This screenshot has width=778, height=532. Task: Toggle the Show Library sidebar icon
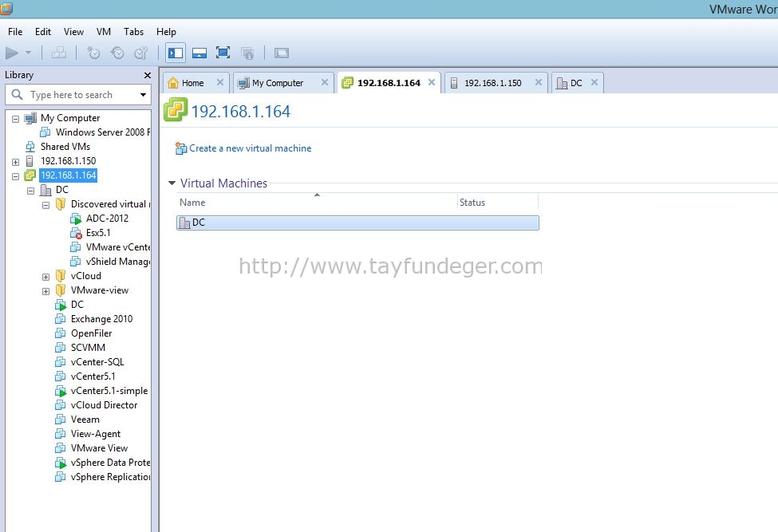click(175, 53)
